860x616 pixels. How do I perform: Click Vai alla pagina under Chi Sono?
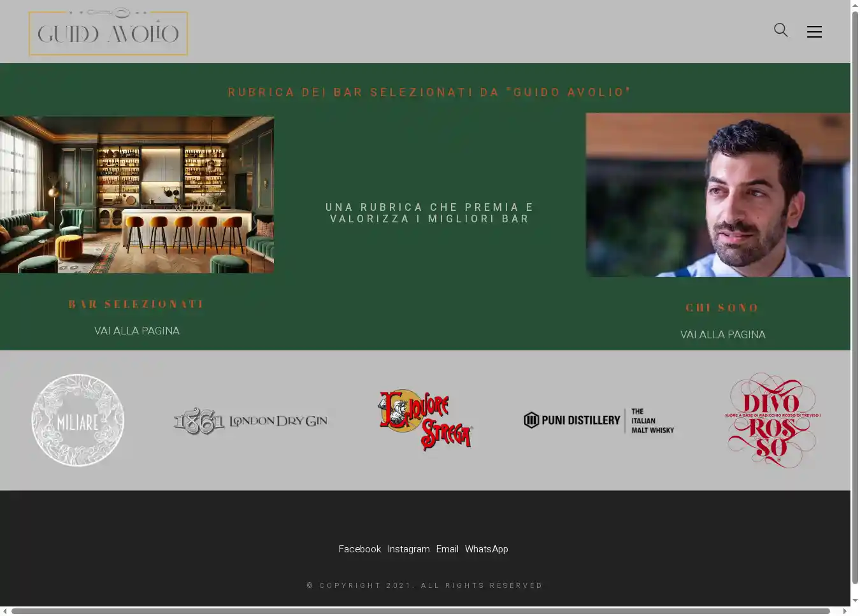click(x=722, y=334)
